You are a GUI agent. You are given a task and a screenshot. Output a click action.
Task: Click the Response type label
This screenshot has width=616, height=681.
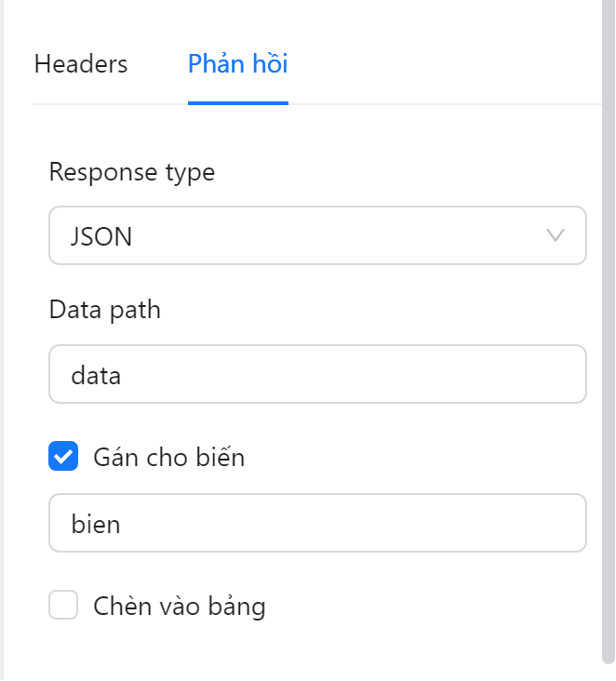point(131,172)
